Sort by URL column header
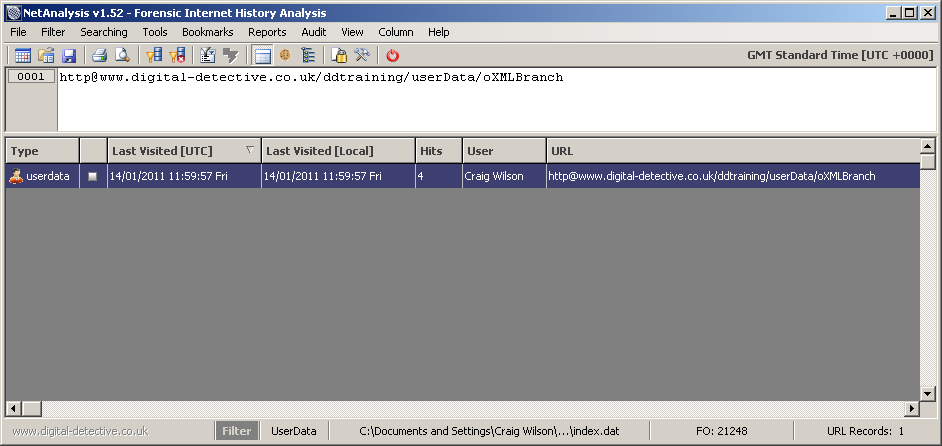Screen dimensions: 942x446 (x=733, y=151)
